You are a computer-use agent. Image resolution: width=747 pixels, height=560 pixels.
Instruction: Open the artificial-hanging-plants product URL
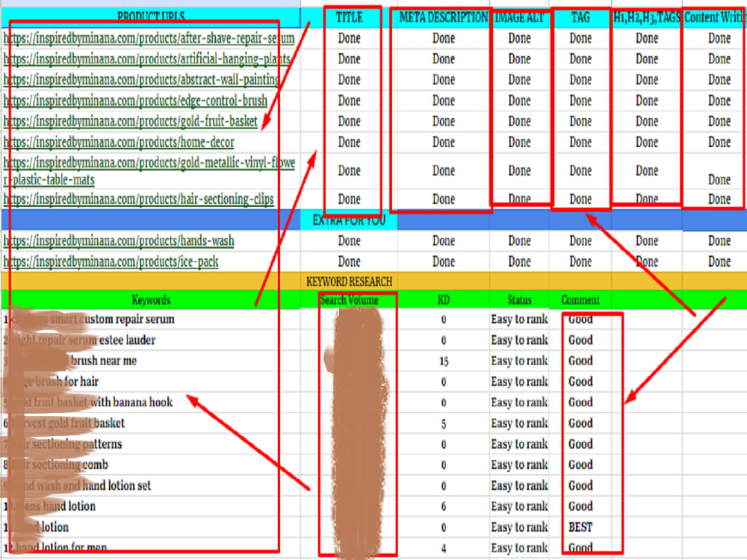click(x=146, y=59)
